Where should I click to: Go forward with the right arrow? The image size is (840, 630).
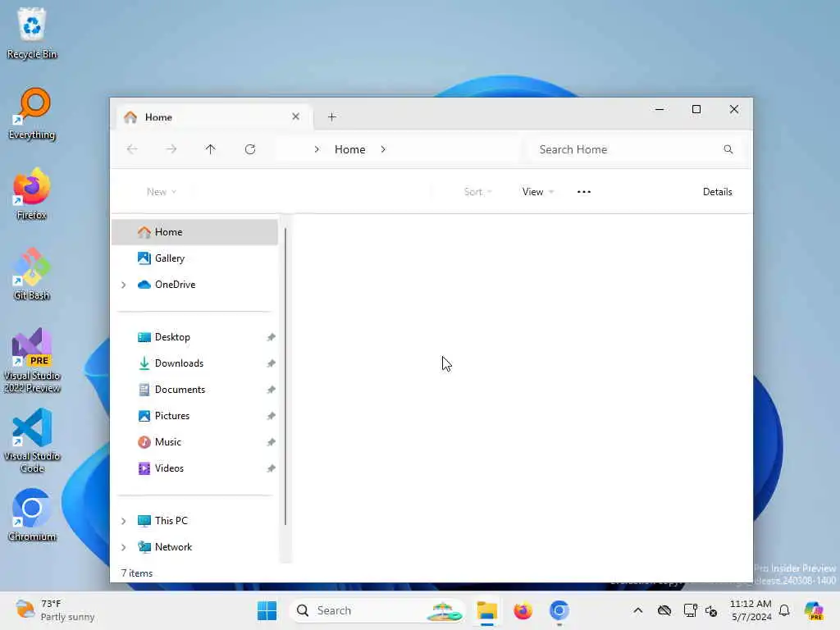tap(171, 149)
